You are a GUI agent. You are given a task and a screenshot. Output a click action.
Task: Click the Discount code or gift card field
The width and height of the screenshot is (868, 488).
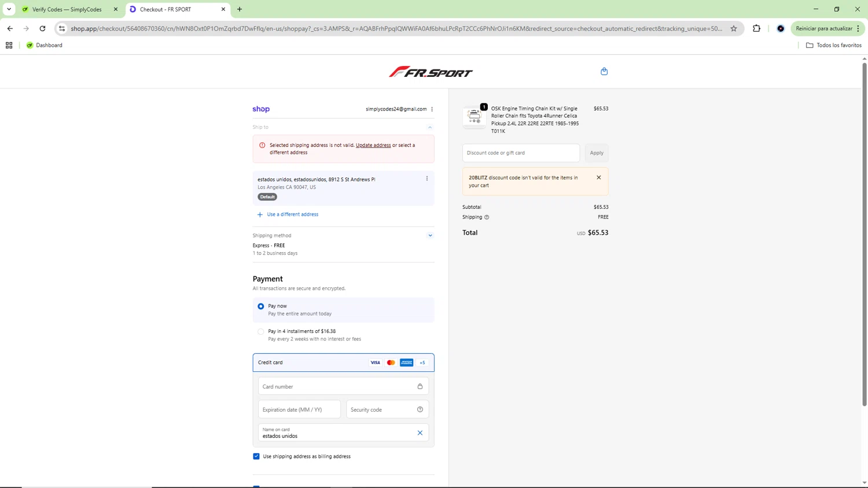click(521, 153)
